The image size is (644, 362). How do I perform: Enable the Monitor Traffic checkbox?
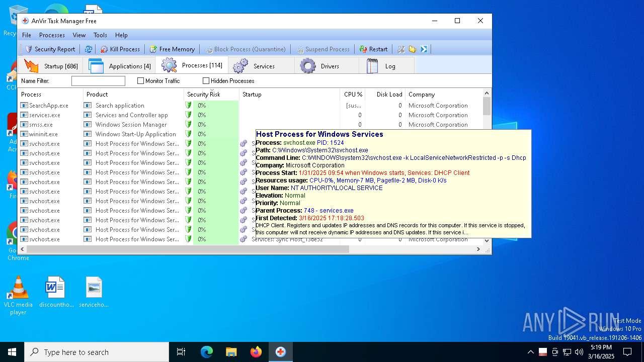pyautogui.click(x=141, y=81)
